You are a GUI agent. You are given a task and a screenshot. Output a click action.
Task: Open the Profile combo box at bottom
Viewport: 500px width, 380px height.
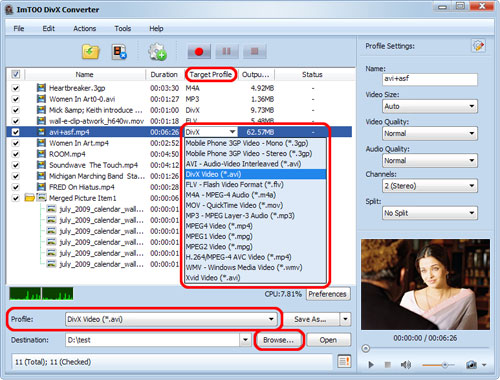171,319
